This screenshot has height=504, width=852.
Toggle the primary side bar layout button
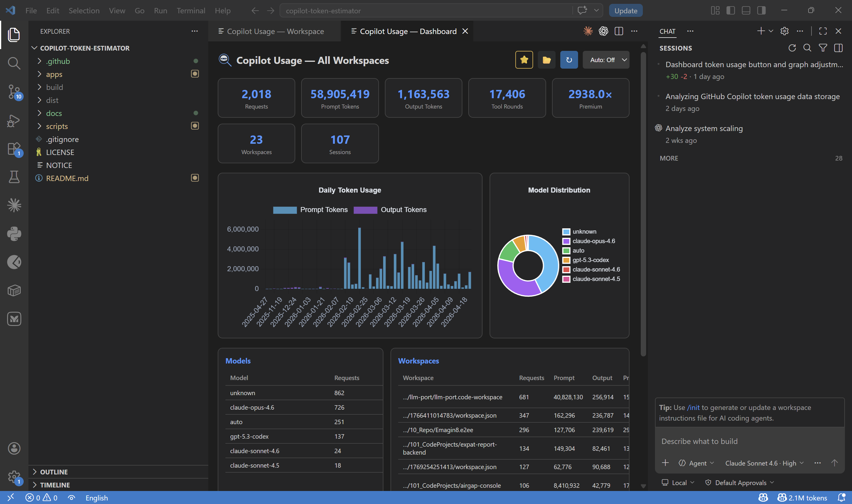point(730,11)
